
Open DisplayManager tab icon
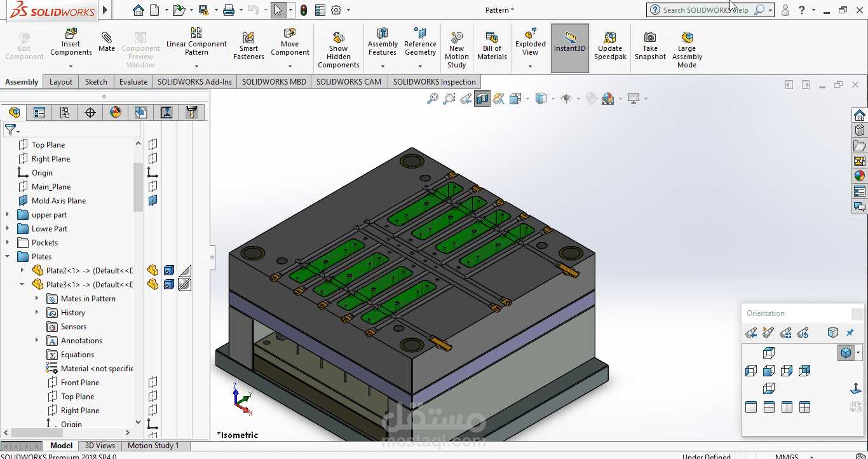click(x=116, y=113)
